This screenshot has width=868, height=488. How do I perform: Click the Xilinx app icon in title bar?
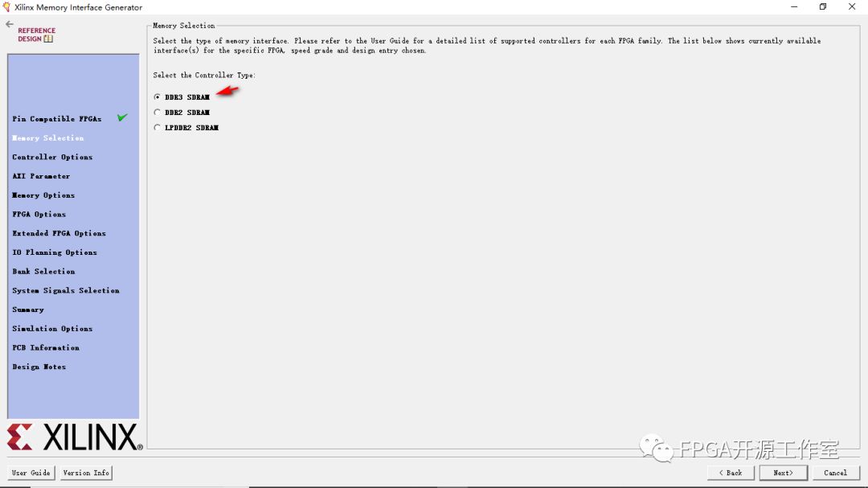click(6, 7)
